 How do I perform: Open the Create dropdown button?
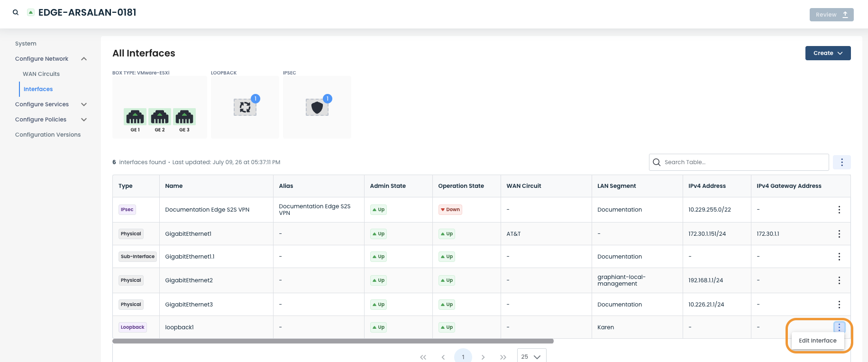[828, 53]
